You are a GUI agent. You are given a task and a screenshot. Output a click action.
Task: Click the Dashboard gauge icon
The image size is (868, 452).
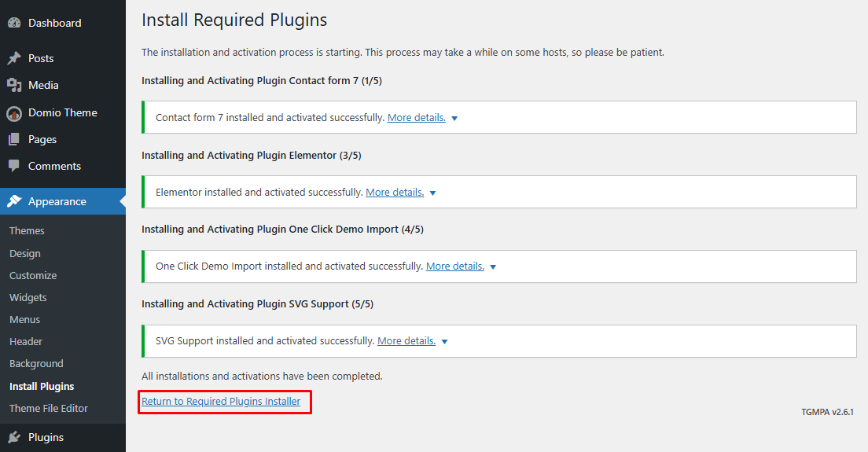click(x=14, y=23)
